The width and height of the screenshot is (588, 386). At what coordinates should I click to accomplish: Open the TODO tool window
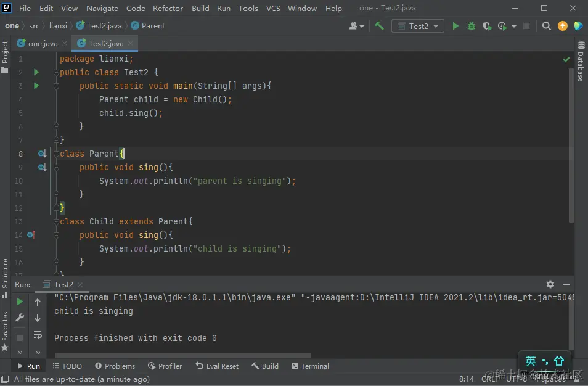click(x=67, y=366)
